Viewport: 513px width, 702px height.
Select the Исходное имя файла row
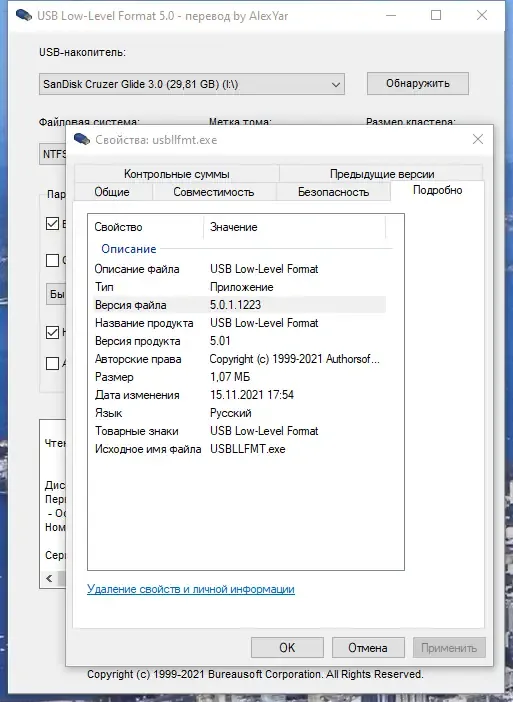(239, 449)
